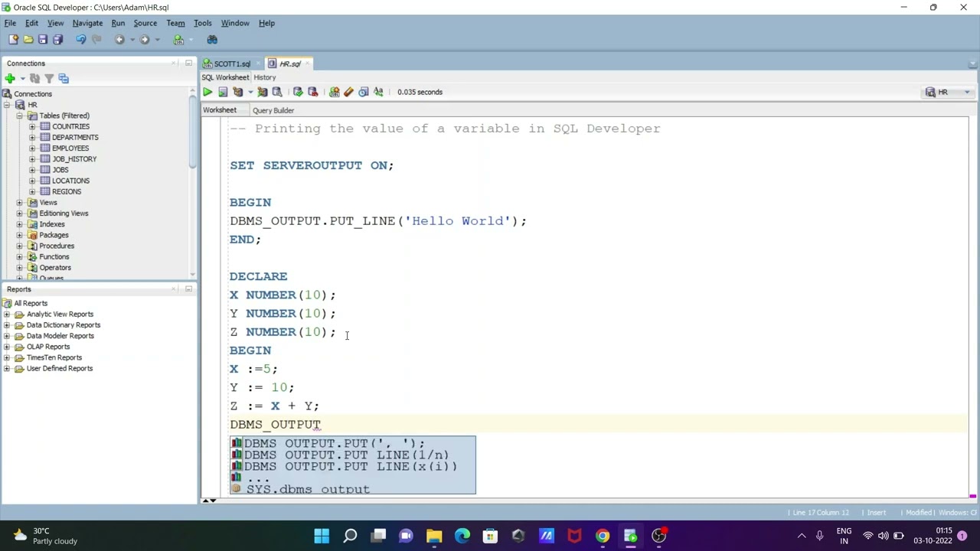Open SQL Worksheet icon in main toolbar
The height and width of the screenshot is (551, 980).
point(178,40)
